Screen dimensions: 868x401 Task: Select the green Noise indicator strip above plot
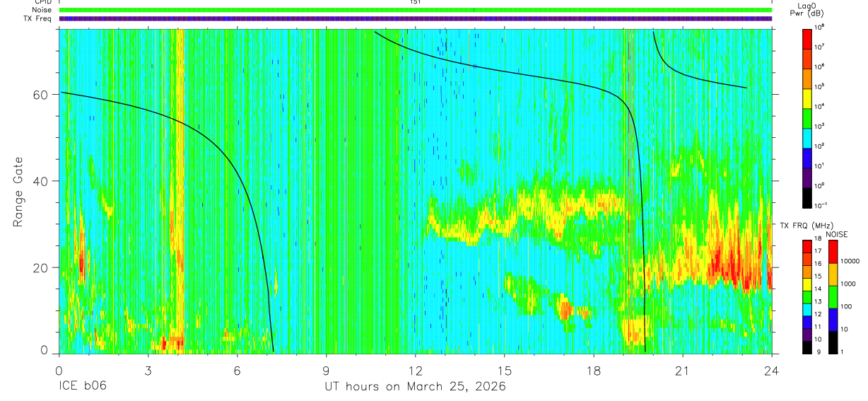coord(415,10)
